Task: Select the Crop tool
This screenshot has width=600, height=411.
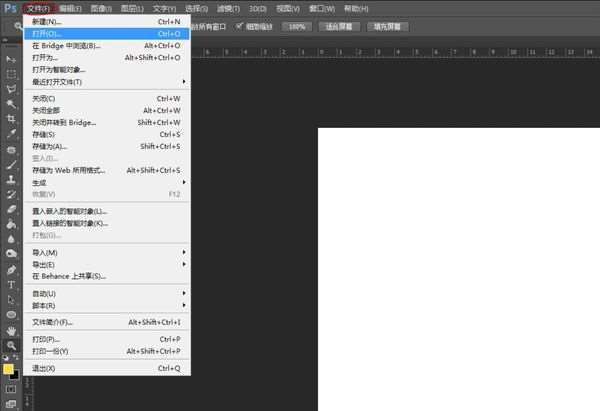Action: (x=11, y=119)
